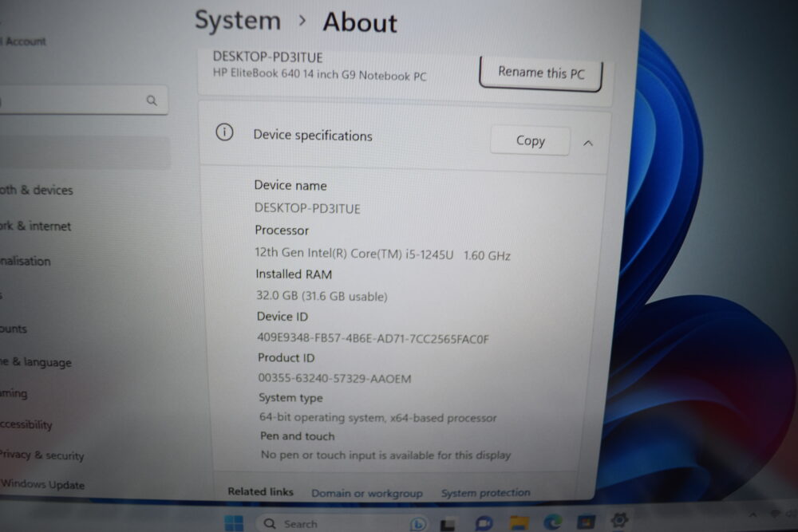Screen dimensions: 798x532
Task: Click the 64-bit operating system value
Action: 377,418
